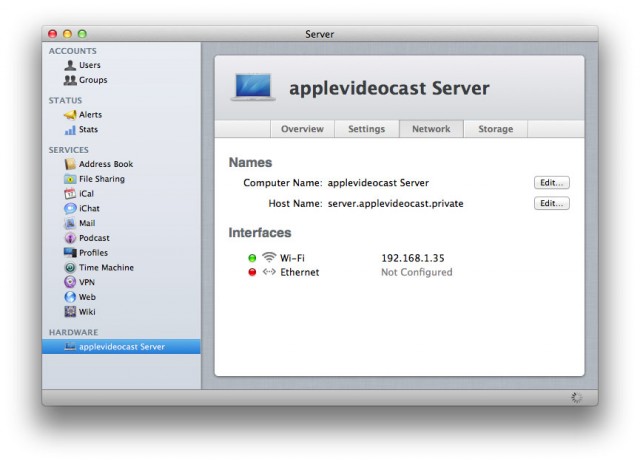640x464 pixels.
Task: Select the Time Machine service
Action: (x=121, y=268)
